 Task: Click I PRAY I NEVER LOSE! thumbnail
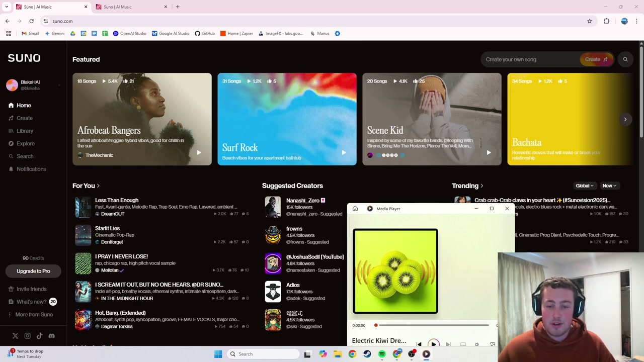tap(83, 263)
